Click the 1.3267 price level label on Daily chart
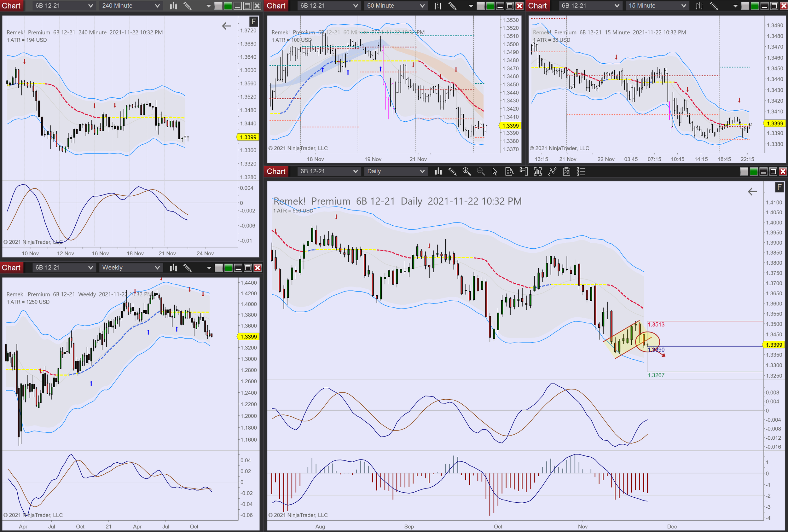This screenshot has width=788, height=532. [656, 375]
